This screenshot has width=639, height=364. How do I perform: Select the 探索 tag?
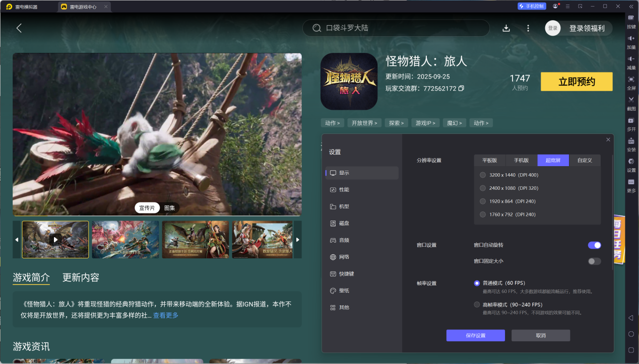(x=397, y=123)
